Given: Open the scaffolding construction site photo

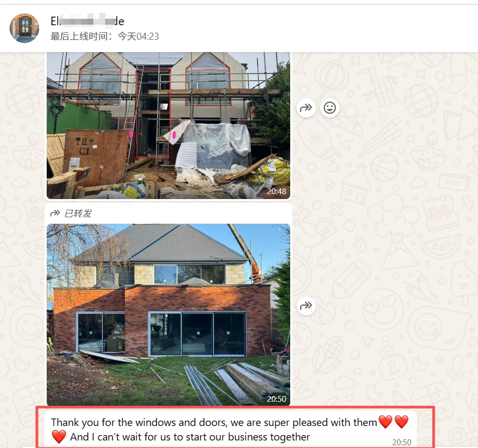Looking at the screenshot, I should pos(168,126).
